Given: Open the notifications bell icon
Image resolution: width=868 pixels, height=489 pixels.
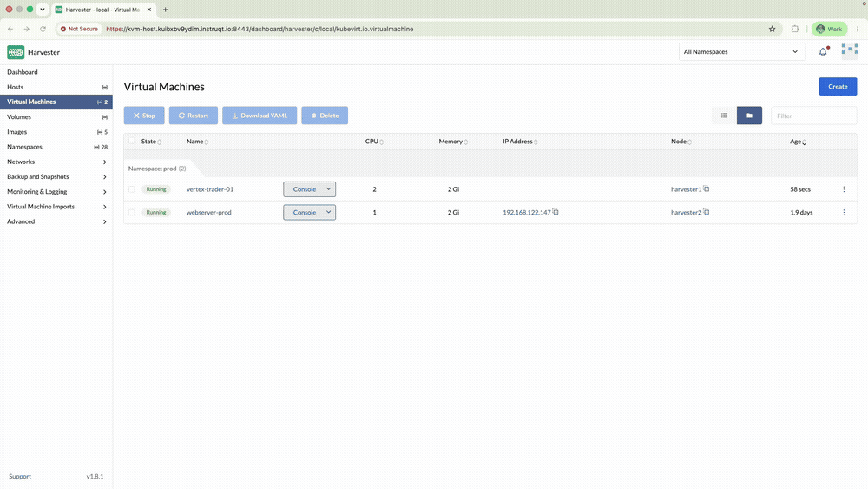Looking at the screenshot, I should pos(823,51).
